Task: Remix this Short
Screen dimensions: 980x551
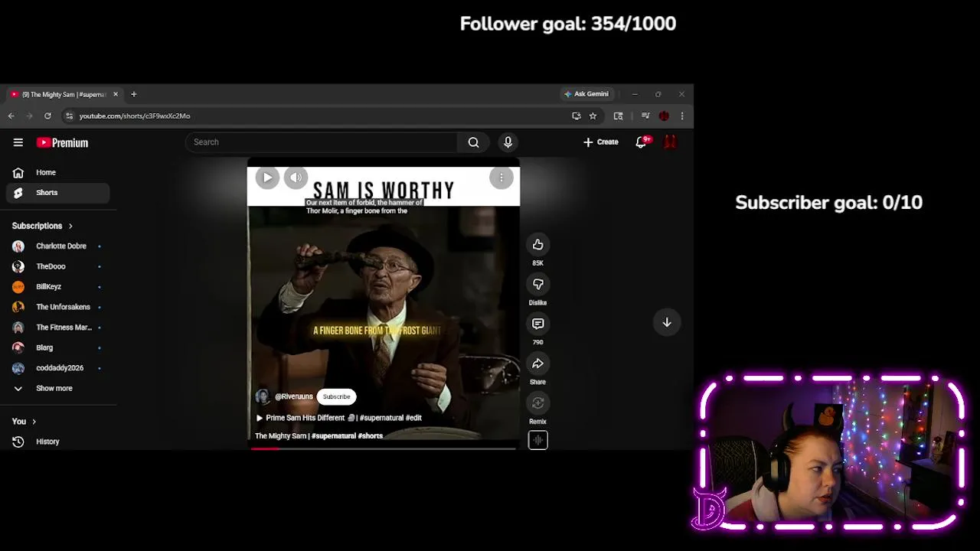Action: pos(537,403)
